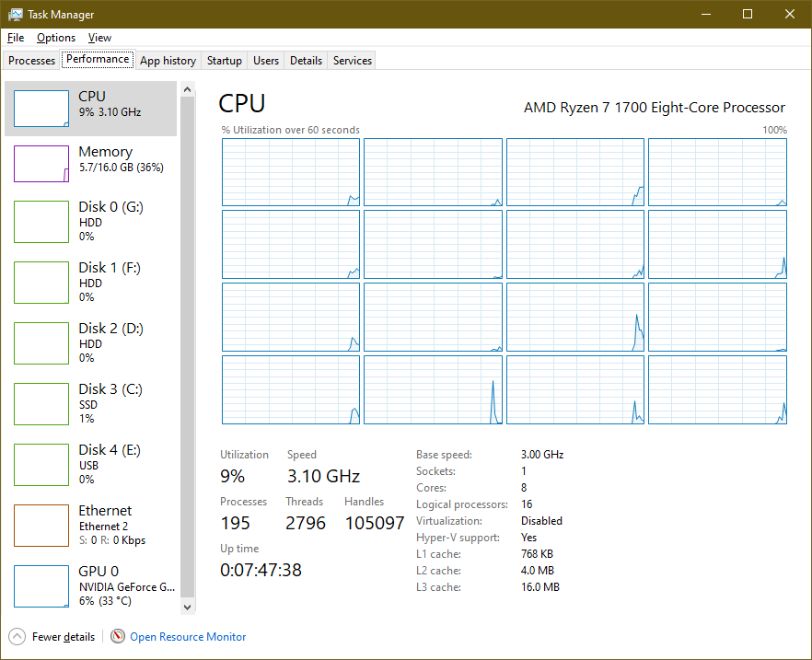The width and height of the screenshot is (812, 660).
Task: Click the 195 processes count
Action: point(235,523)
